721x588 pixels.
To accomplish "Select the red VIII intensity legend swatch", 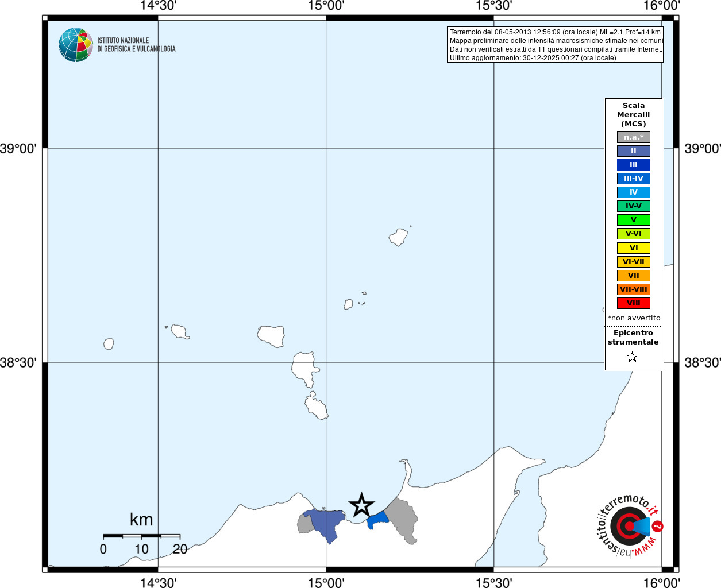I will point(634,303).
